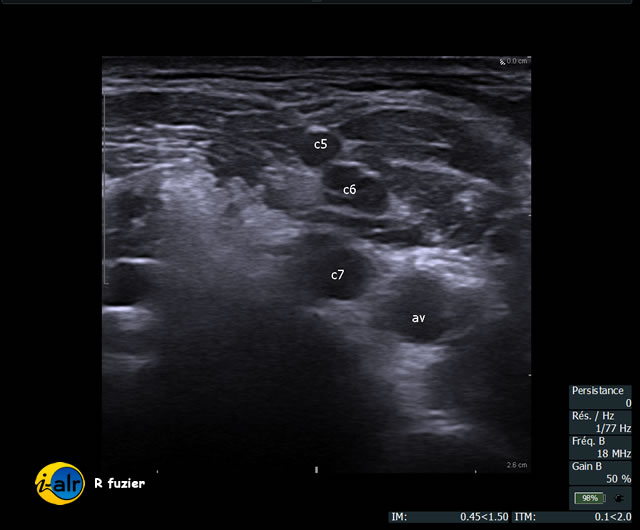This screenshot has width=640, height=530.
Task: Click the power plug icon
Action: 621,497
